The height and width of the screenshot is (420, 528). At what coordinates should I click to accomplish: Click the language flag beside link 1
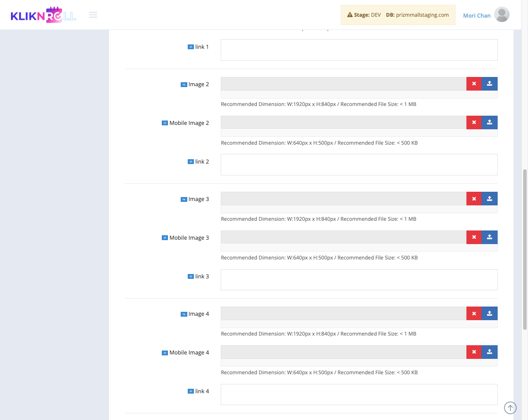point(191,47)
